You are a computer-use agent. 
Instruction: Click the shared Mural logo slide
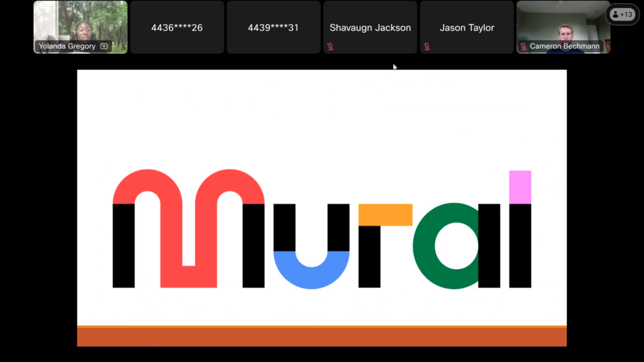tap(322, 208)
